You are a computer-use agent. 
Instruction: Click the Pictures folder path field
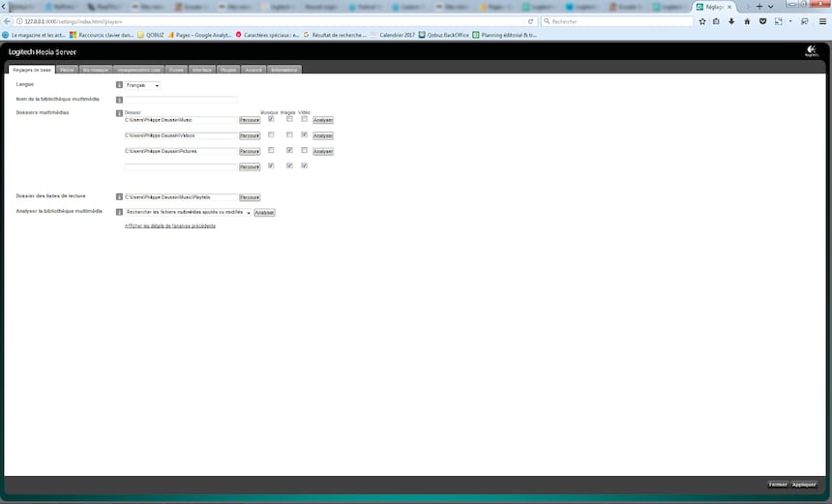181,151
